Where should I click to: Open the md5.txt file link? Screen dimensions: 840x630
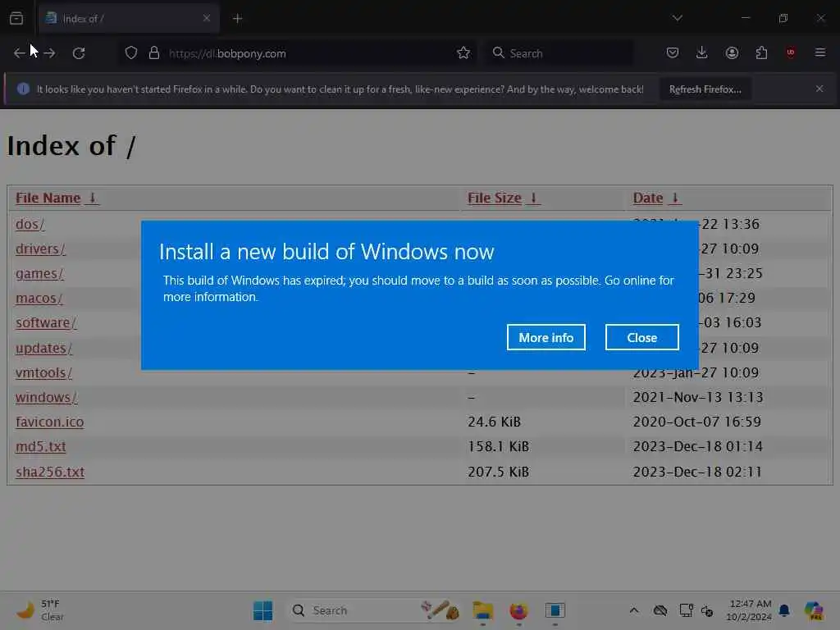click(x=41, y=447)
